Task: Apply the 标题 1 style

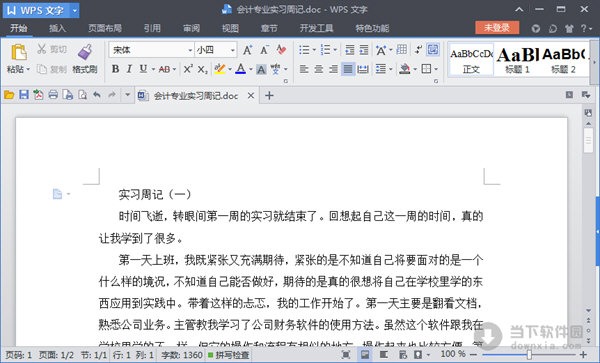Action: coord(517,60)
